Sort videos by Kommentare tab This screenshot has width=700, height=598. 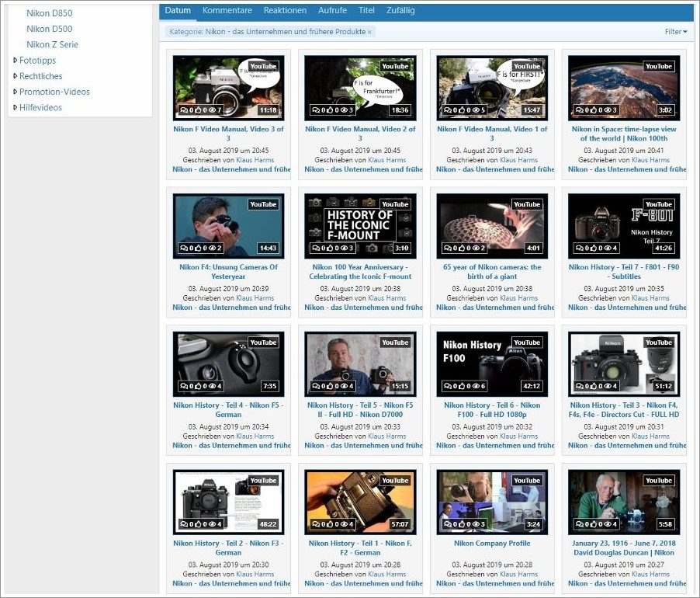pyautogui.click(x=227, y=10)
